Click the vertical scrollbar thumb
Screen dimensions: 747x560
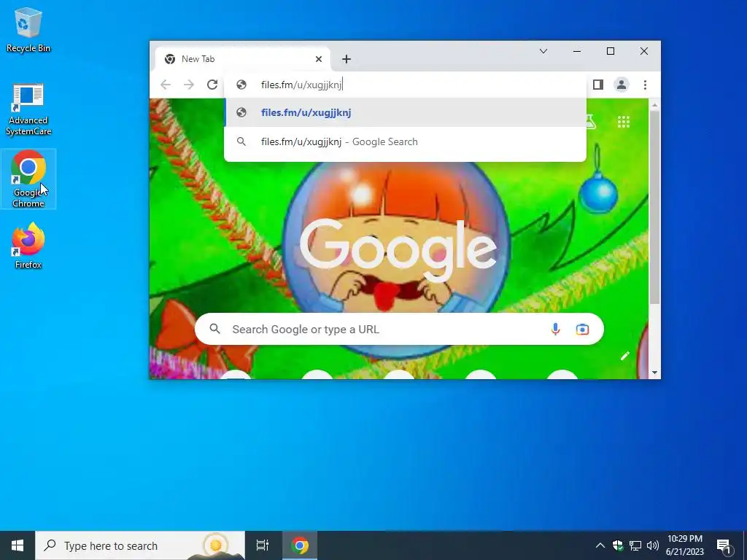[x=654, y=208]
